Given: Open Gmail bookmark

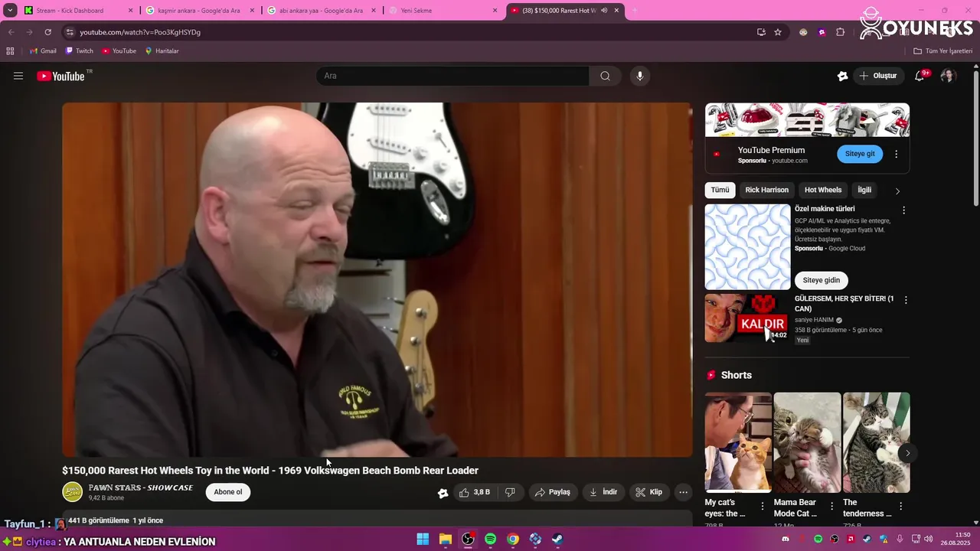Looking at the screenshot, I should pyautogui.click(x=43, y=51).
